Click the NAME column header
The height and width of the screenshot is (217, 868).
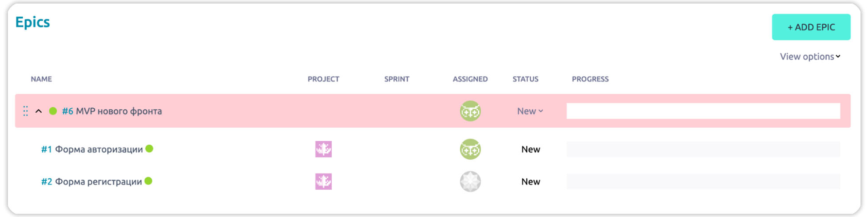pyautogui.click(x=41, y=79)
